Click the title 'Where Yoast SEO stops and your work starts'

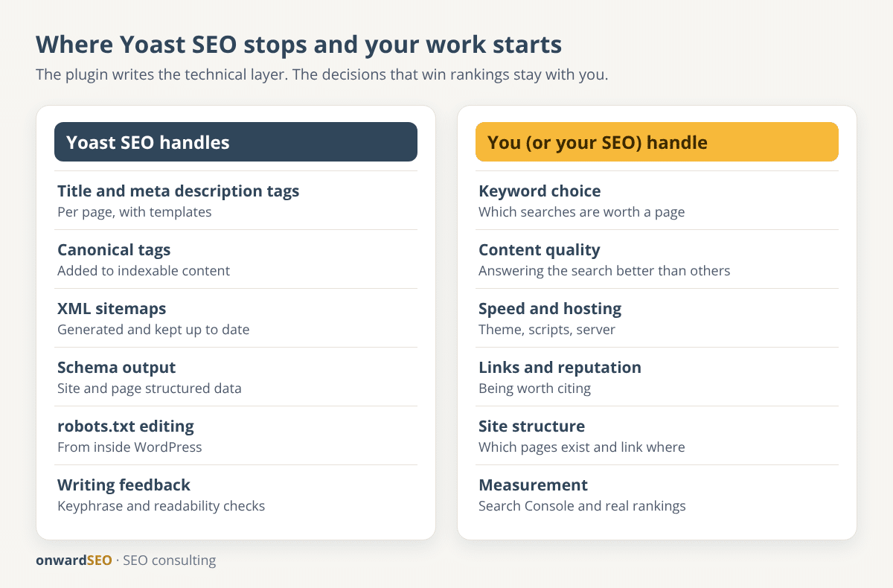pos(298,45)
